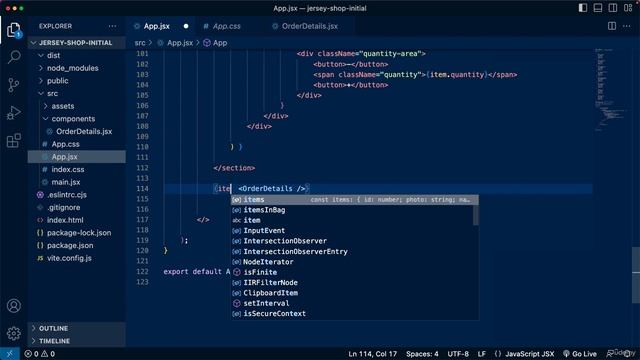Click the feedback icon in status bar
The image size is (640, 360).
pyautogui.click(x=611, y=354)
